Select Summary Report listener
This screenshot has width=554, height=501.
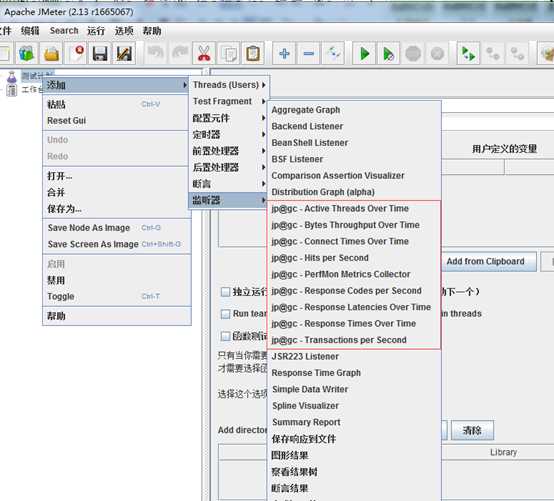[x=354, y=422]
